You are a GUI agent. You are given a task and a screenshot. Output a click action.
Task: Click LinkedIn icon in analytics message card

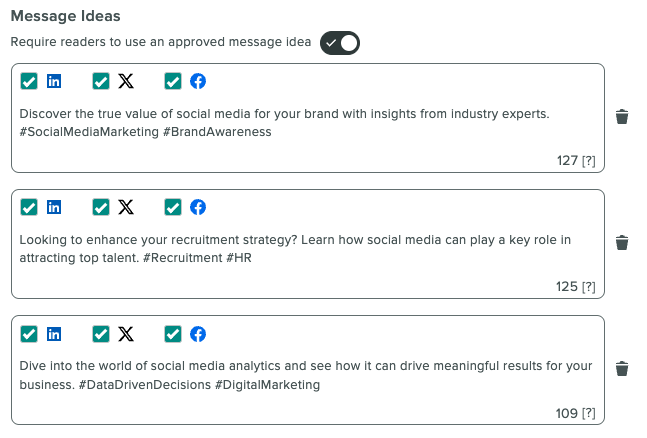pyautogui.click(x=54, y=334)
